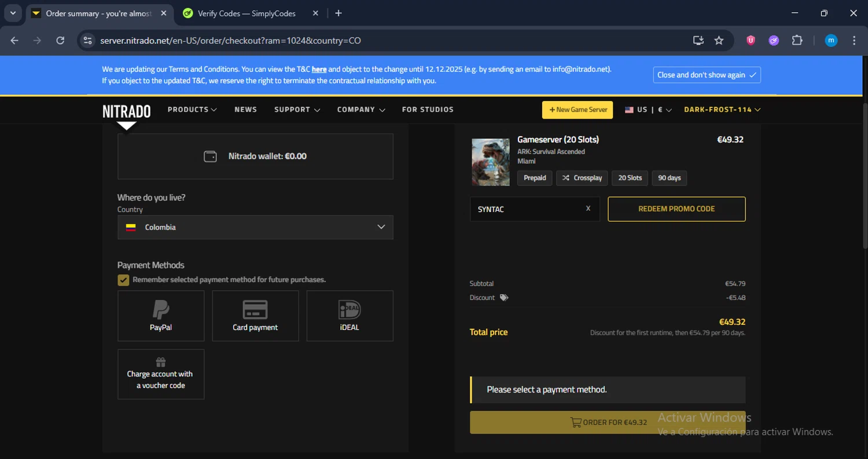Click the shopping cart icon on order button
Viewport: 868px width, 459px height.
pos(576,423)
